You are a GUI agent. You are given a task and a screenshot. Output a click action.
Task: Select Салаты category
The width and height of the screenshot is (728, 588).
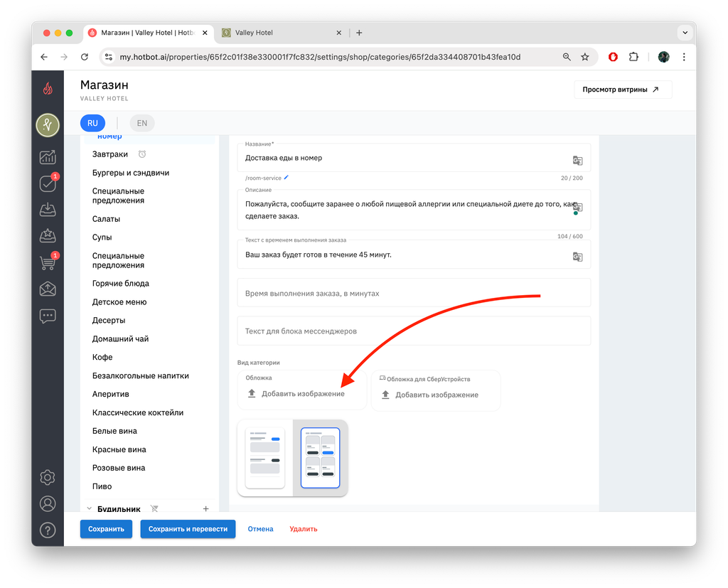click(107, 219)
